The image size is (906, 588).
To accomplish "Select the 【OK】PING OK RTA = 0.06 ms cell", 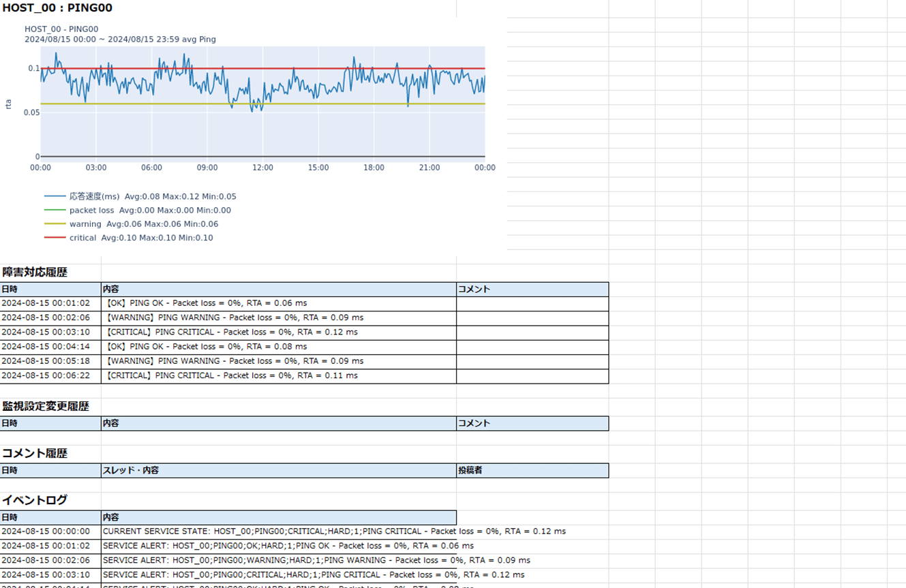I will tap(279, 304).
